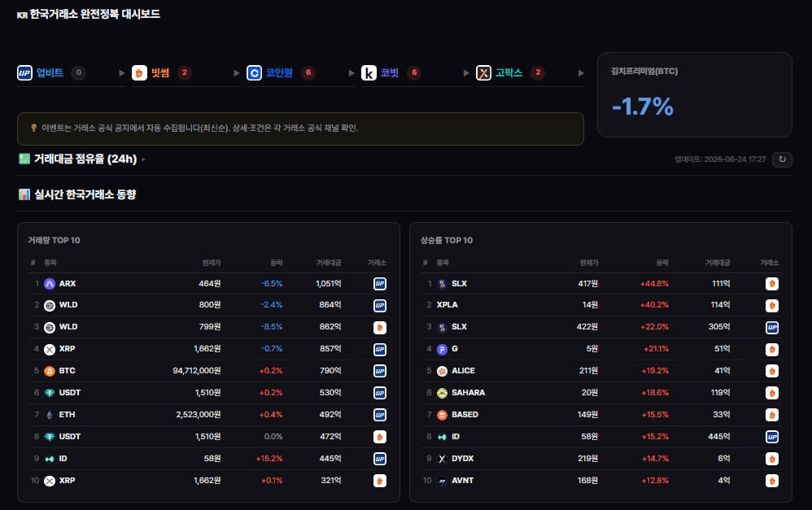
Task: Click the BTC coin icon in row 5
Action: pyautogui.click(x=50, y=371)
